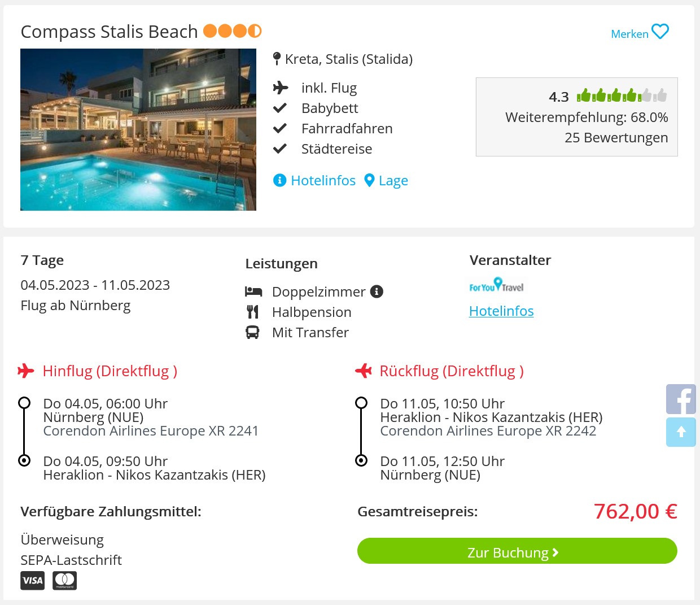The width and height of the screenshot is (700, 605).
Task: Click the Doppelzimmer info icon
Action: pos(377,291)
